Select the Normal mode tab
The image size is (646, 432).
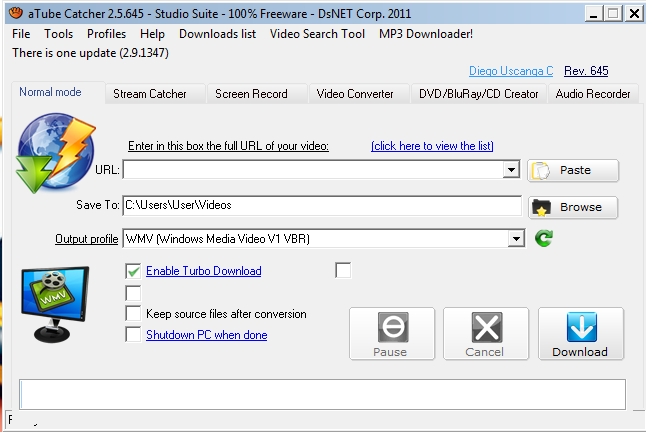coord(58,92)
